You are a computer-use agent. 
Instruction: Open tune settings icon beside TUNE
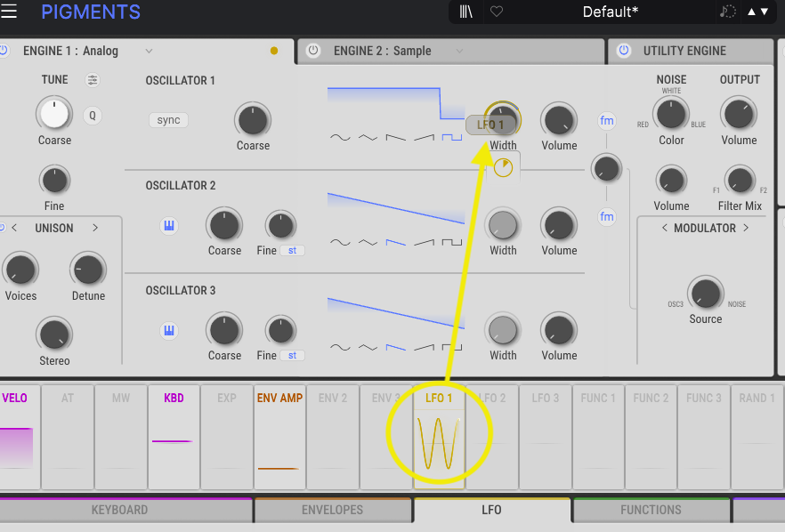click(x=93, y=80)
